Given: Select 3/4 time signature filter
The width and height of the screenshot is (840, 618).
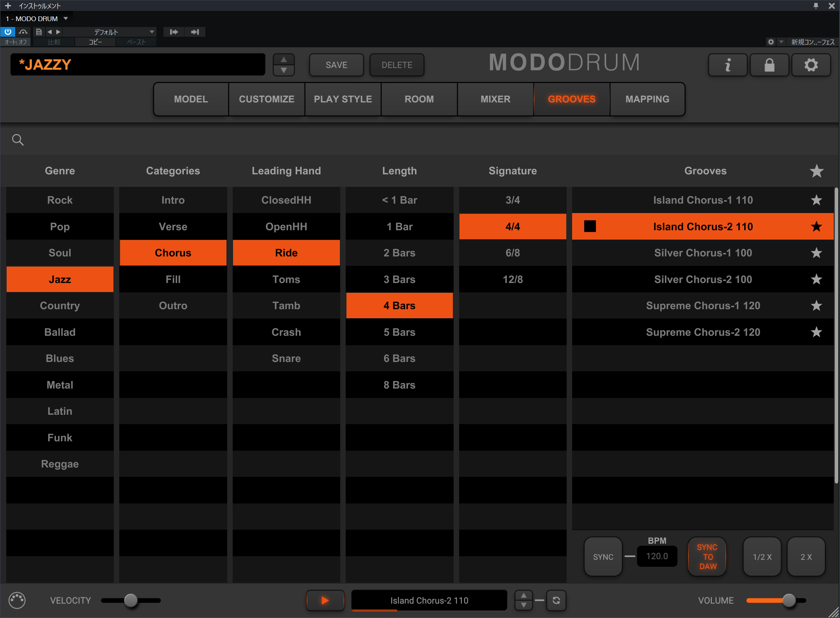Looking at the screenshot, I should point(513,200).
